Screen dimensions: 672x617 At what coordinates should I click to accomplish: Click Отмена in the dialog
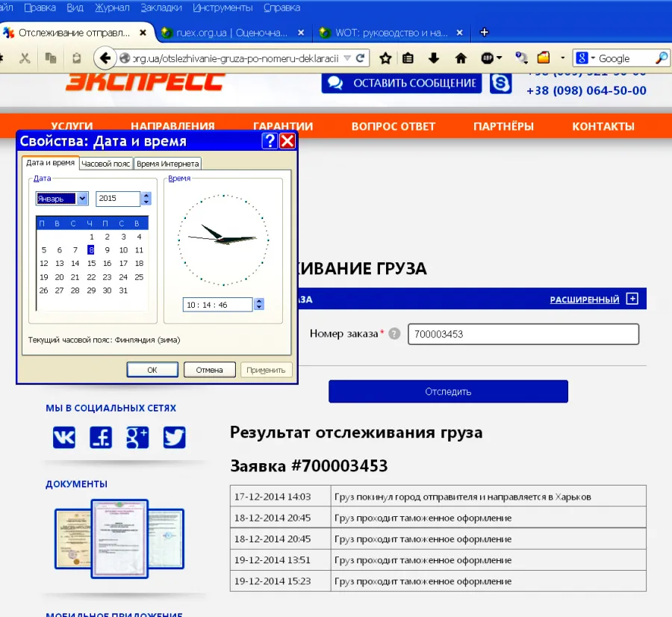(210, 370)
